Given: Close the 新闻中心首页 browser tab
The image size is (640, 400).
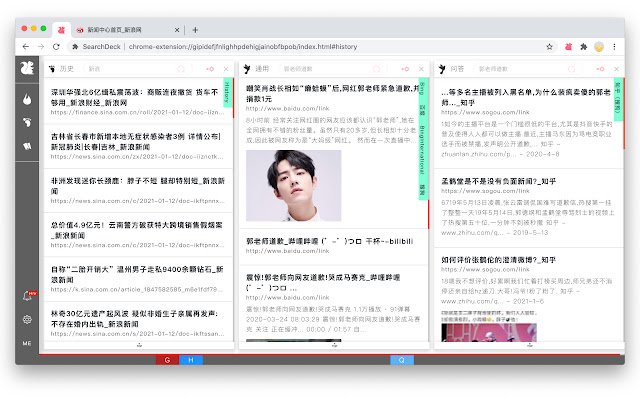Looking at the screenshot, I should click(x=177, y=30).
